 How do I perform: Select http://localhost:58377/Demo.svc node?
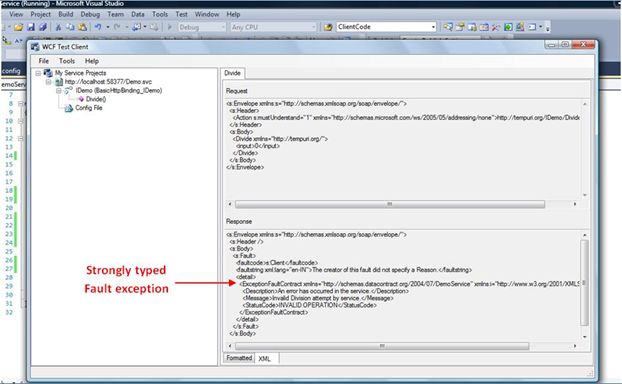pyautogui.click(x=108, y=82)
